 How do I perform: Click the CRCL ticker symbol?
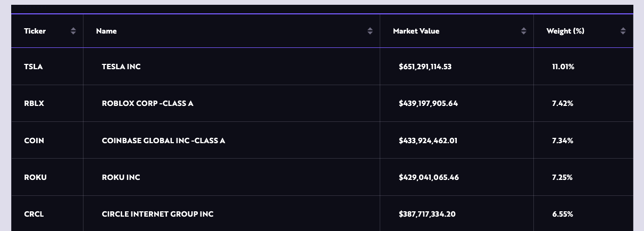(x=34, y=214)
